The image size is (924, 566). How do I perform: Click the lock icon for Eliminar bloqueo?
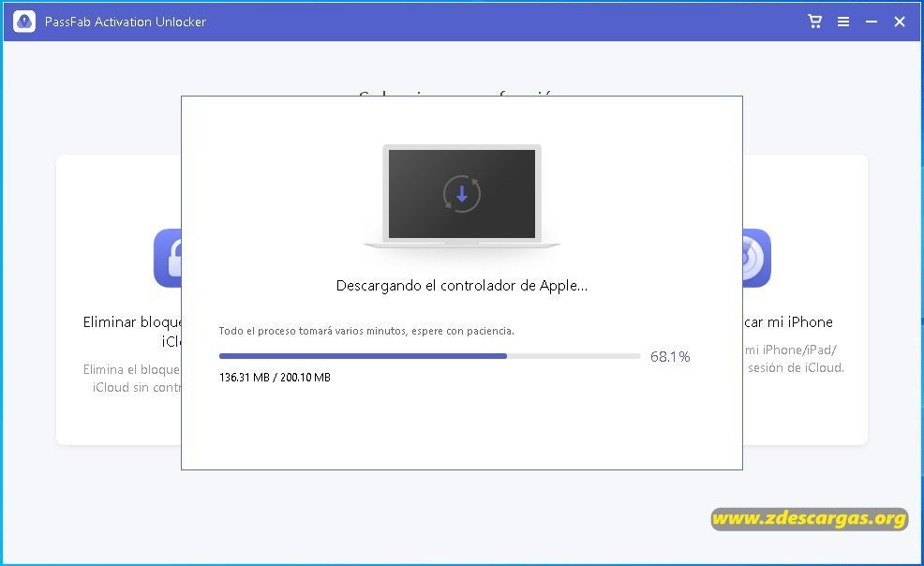(x=168, y=258)
